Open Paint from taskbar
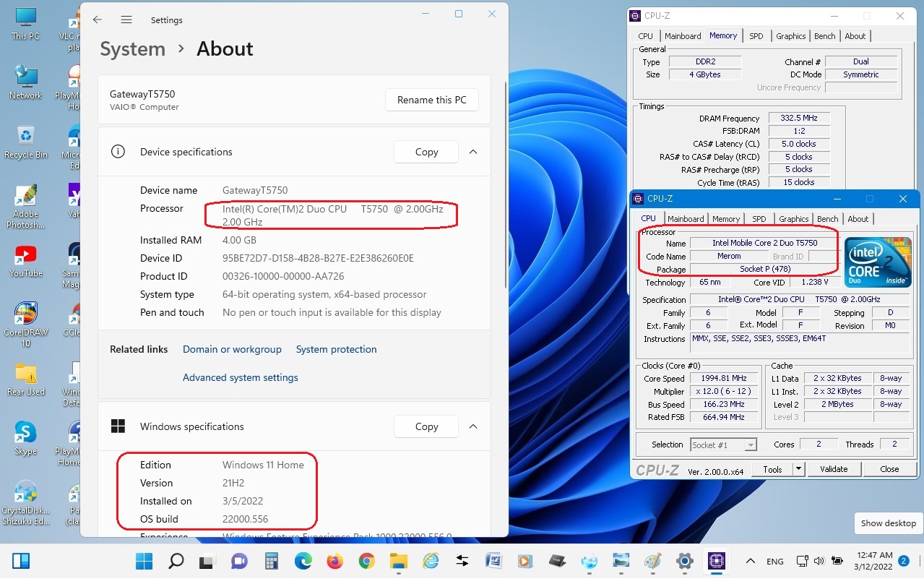 (652, 561)
